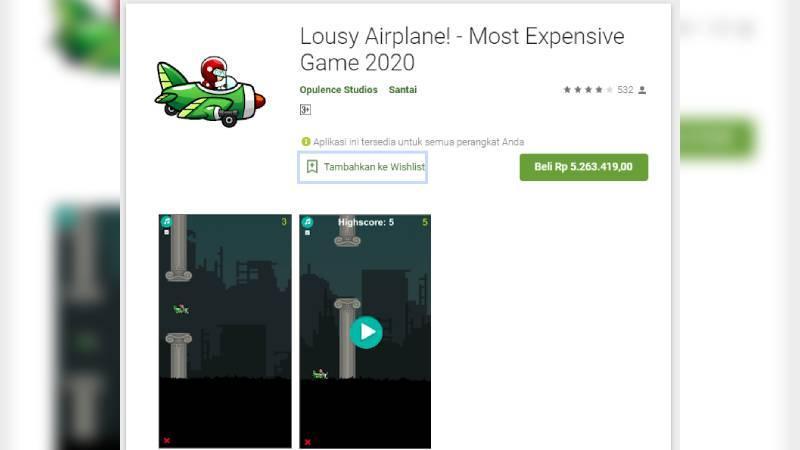
Task: Click the green airplane app icon
Action: tap(210, 91)
